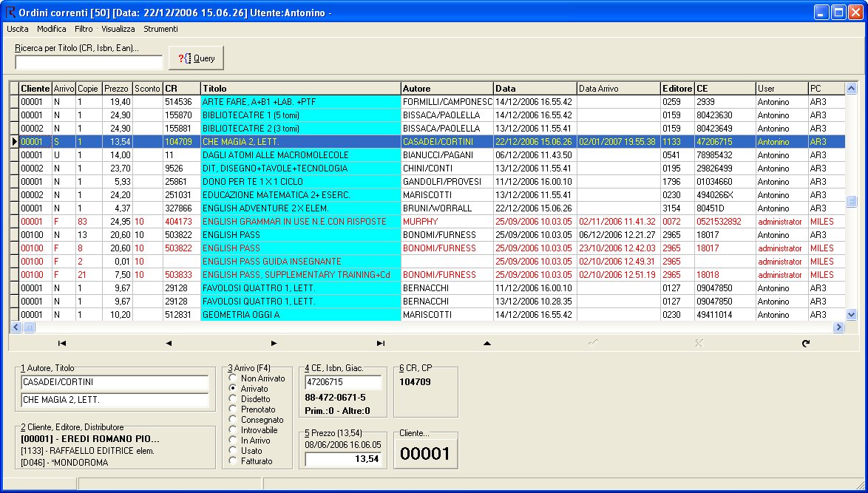Click the cancel edit X navigator button
The height and width of the screenshot is (493, 868).
point(699,343)
